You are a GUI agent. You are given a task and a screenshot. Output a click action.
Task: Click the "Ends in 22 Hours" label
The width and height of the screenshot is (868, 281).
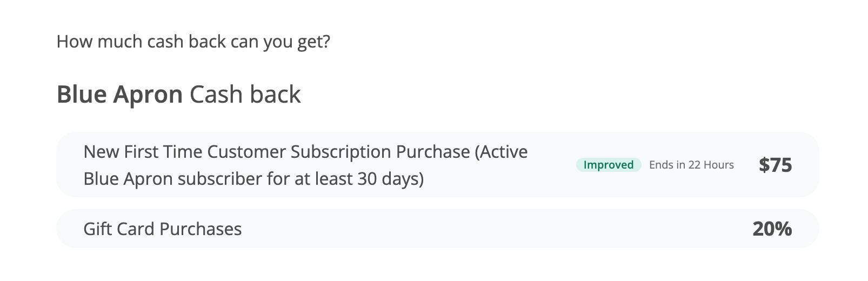tap(691, 165)
